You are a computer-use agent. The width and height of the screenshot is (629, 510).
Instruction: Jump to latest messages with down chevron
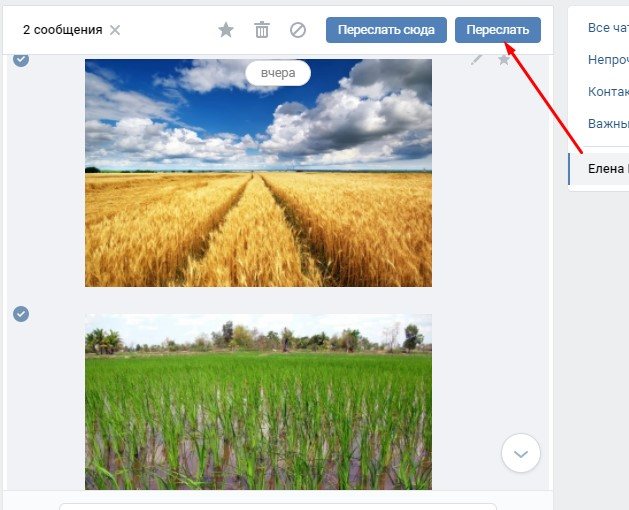pos(521,453)
